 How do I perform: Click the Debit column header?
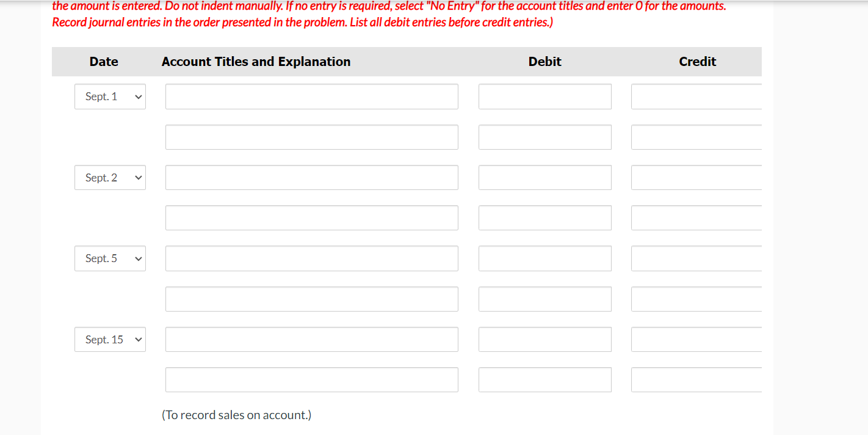[x=544, y=61]
